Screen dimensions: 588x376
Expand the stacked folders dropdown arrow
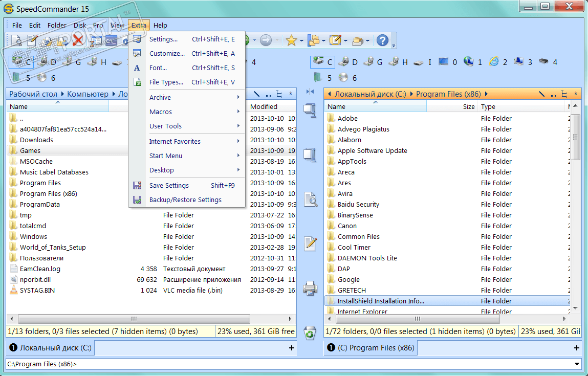coord(367,40)
